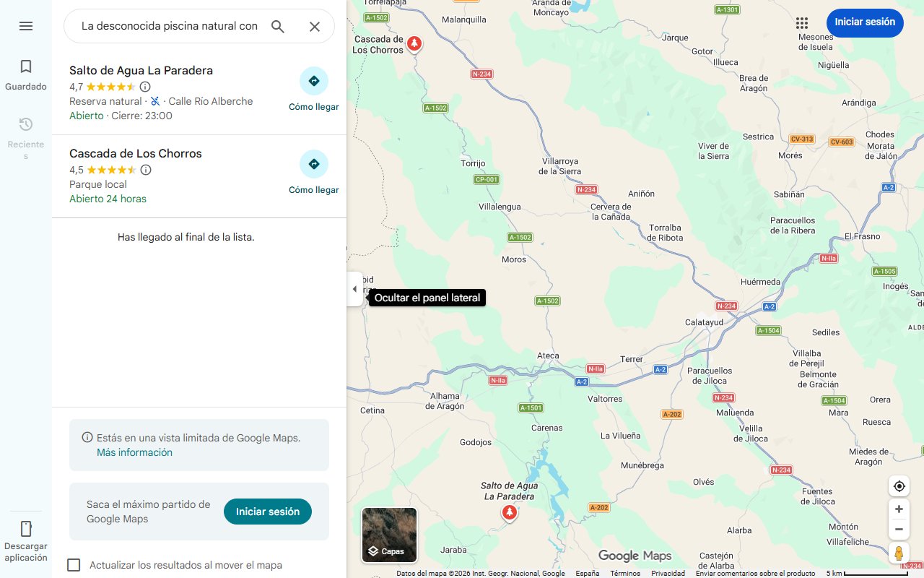Select the Salto de Agua La Paradera map marker
The width and height of the screenshot is (924, 578).
coord(509,512)
